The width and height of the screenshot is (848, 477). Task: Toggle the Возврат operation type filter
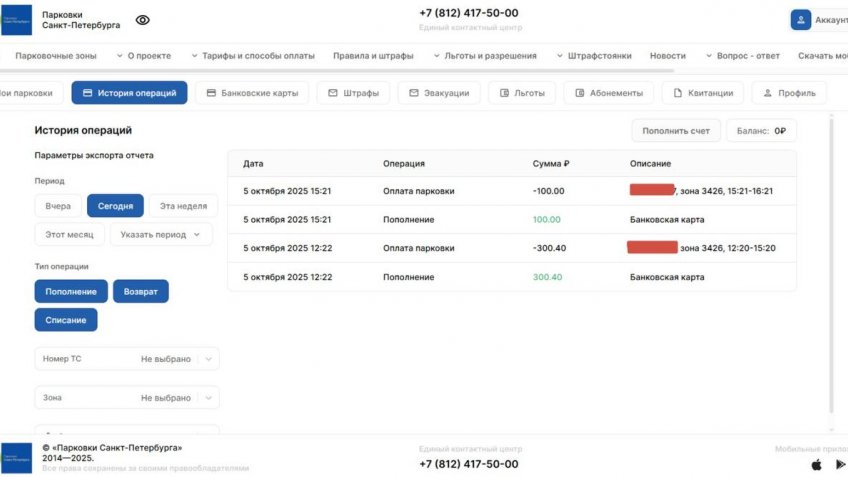141,291
